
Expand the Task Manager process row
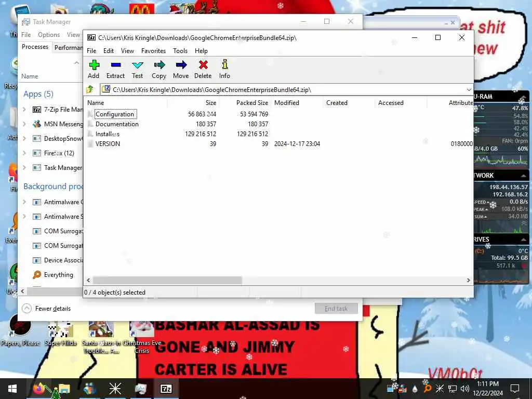coord(24,168)
